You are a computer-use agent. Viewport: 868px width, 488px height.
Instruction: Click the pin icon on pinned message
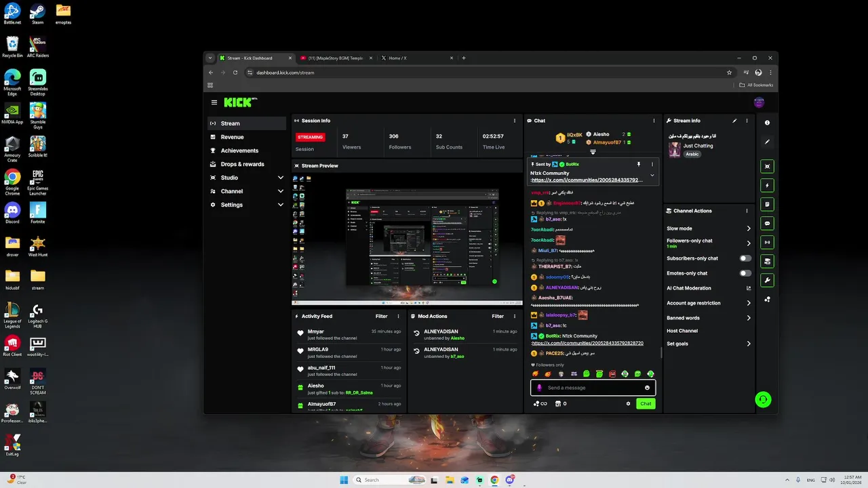(x=638, y=164)
